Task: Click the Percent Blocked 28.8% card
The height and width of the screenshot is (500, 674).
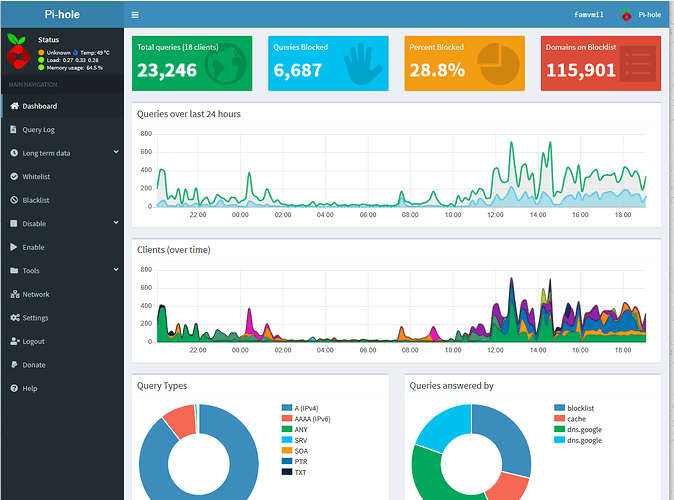Action: pyautogui.click(x=464, y=63)
